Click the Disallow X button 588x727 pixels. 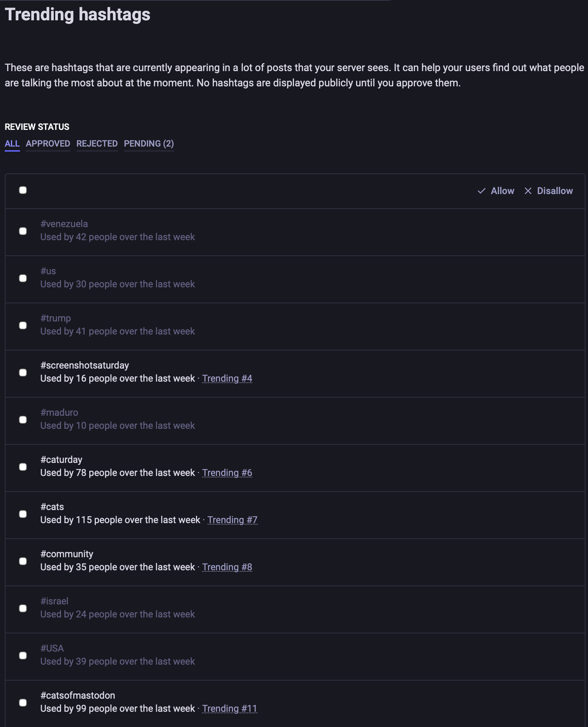pos(548,191)
